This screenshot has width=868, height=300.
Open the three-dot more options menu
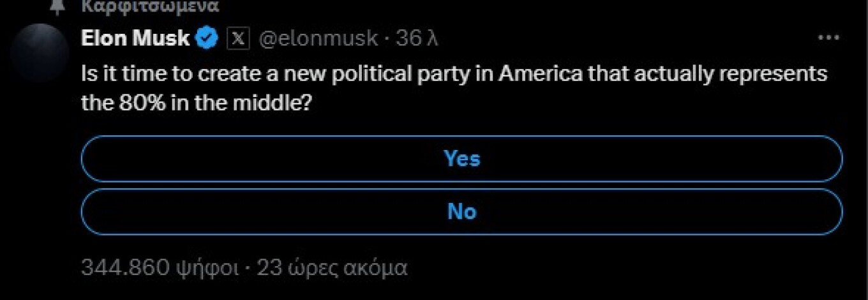[x=828, y=38]
